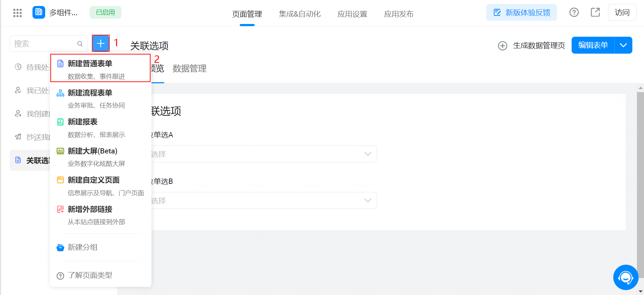Click the open-in-new-window icon

595,12
